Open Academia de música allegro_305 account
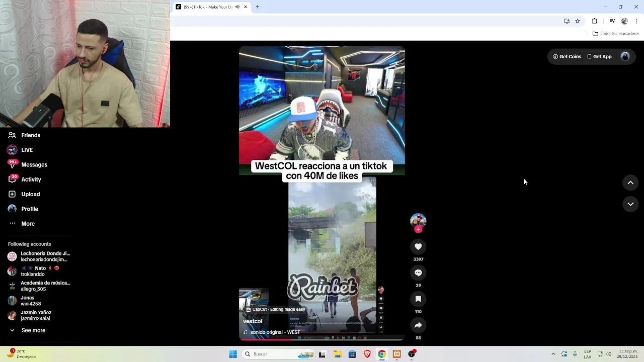Image resolution: width=644 pixels, height=362 pixels. click(39, 286)
